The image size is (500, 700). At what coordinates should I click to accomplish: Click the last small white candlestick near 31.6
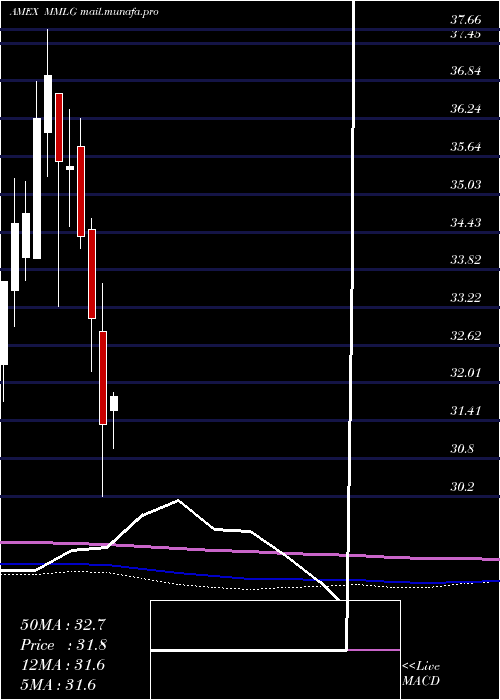point(114,404)
